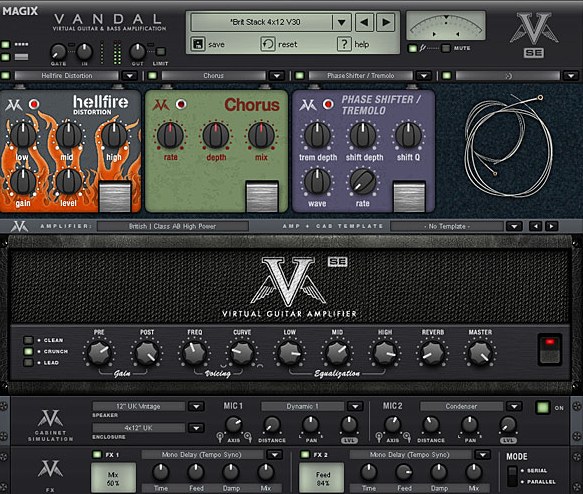Click the amp MASTER knob
This screenshot has width=583, height=494.
480,352
